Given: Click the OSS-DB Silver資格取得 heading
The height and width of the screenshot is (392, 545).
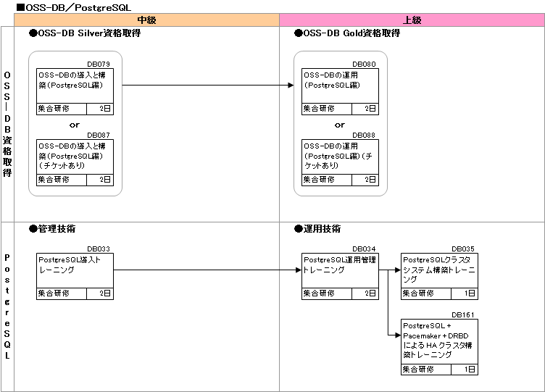Looking at the screenshot, I should 86,33.
